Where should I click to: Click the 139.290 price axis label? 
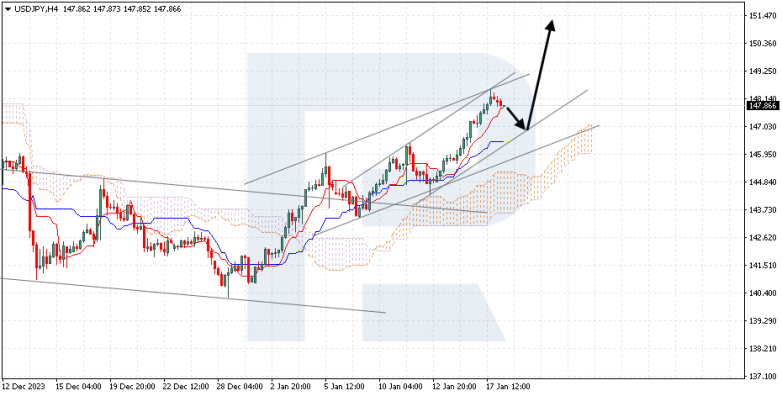point(764,321)
